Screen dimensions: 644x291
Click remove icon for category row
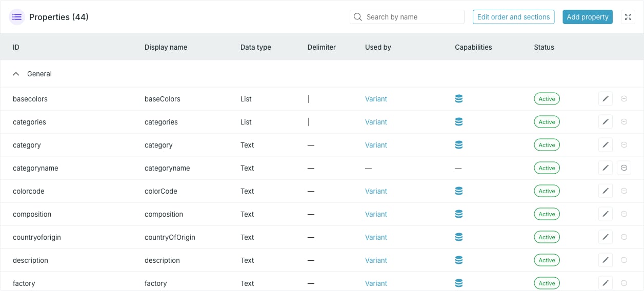(624, 145)
